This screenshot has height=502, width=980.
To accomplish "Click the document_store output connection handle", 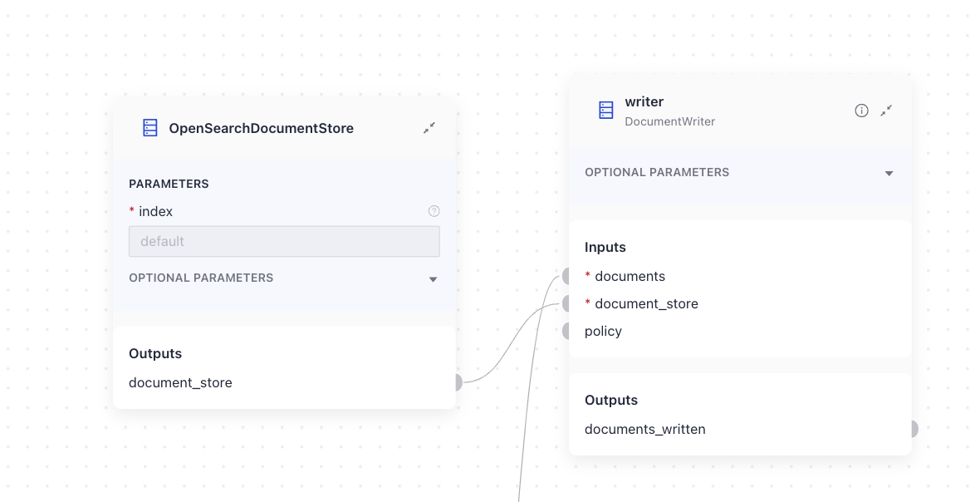I will 457,382.
